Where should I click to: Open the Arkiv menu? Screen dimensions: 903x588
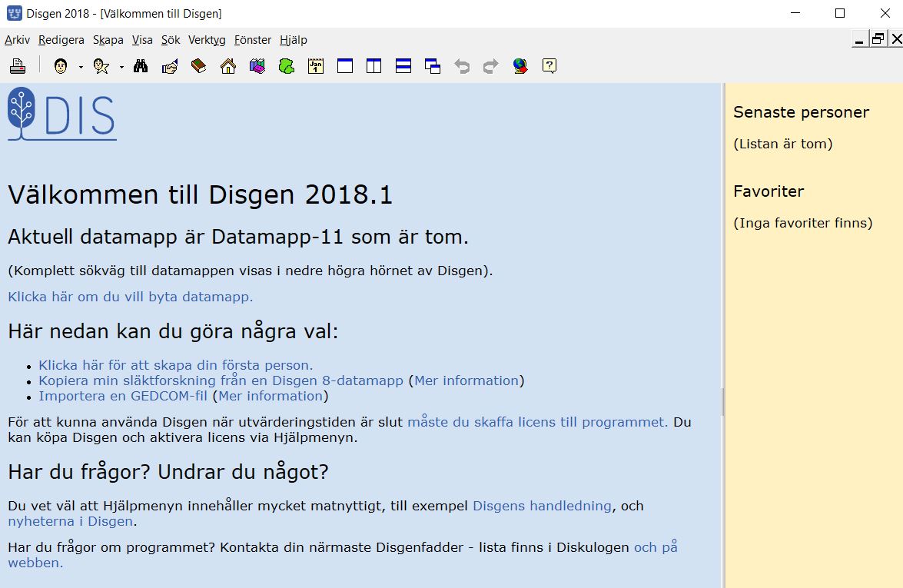17,40
